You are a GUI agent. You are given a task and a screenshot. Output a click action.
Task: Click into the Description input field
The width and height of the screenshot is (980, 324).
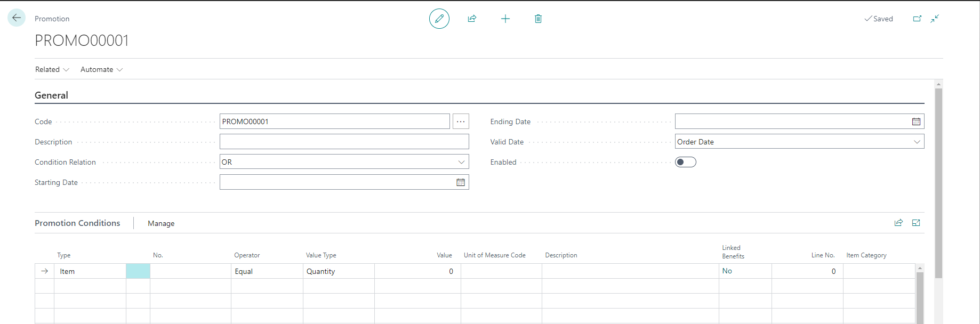click(x=344, y=142)
